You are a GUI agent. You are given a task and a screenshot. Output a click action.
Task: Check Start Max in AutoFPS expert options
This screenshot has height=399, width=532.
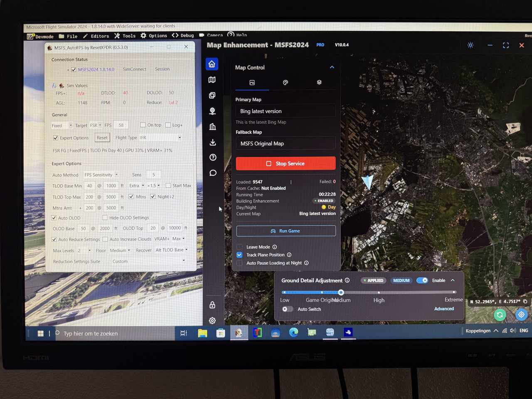[x=168, y=185]
